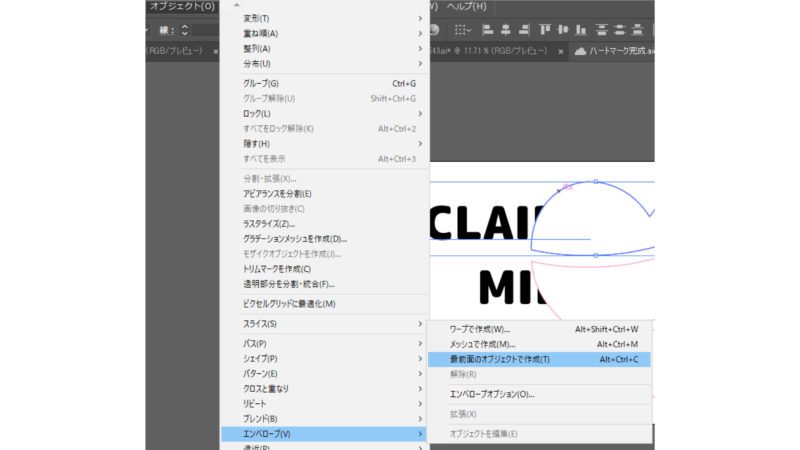Click the cloud icon on ハートマーク完成 tab
This screenshot has width=800, height=450.
tap(580, 51)
